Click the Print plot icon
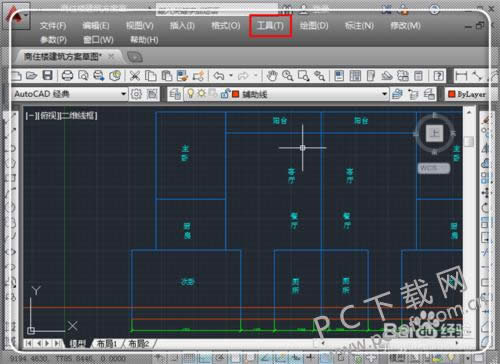The image size is (500, 364). 67,76
